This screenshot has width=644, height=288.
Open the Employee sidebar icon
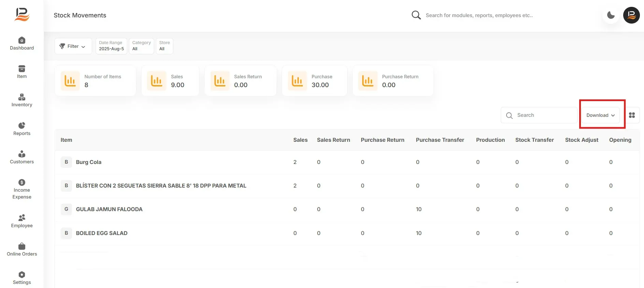pos(22,218)
